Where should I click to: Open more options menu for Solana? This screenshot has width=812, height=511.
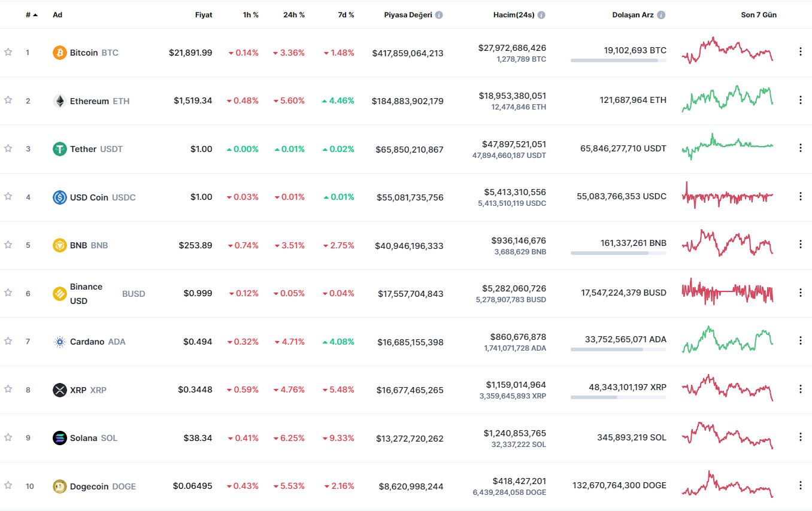(800, 437)
